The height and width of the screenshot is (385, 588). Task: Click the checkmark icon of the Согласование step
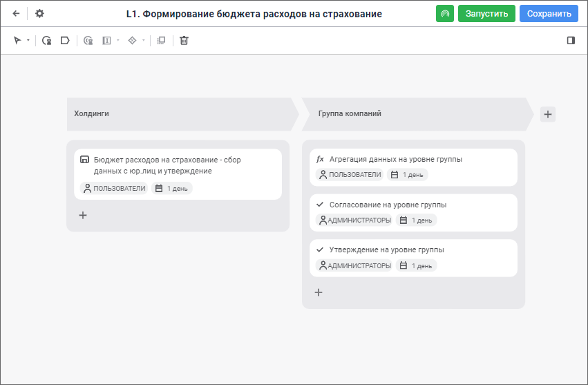(x=320, y=205)
